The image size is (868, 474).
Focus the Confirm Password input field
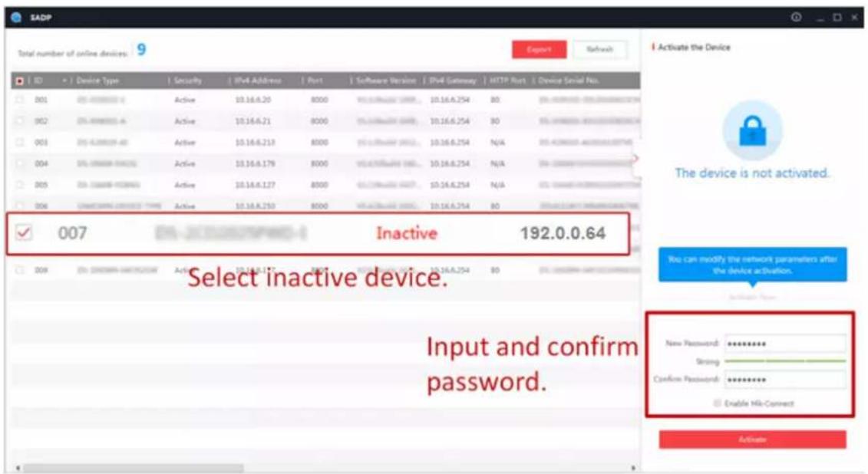pos(785,380)
